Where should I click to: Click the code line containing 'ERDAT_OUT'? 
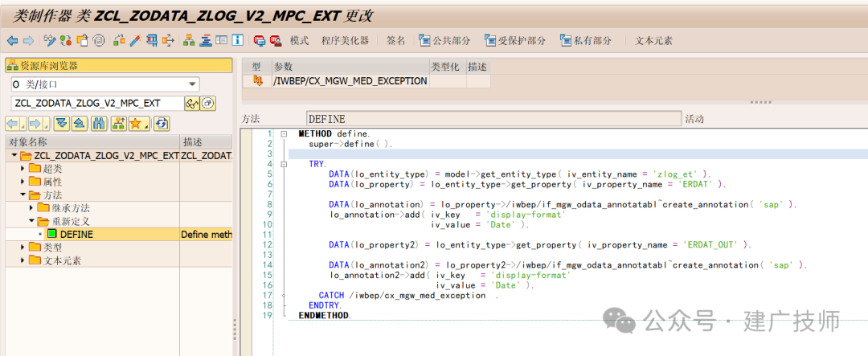(x=540, y=245)
